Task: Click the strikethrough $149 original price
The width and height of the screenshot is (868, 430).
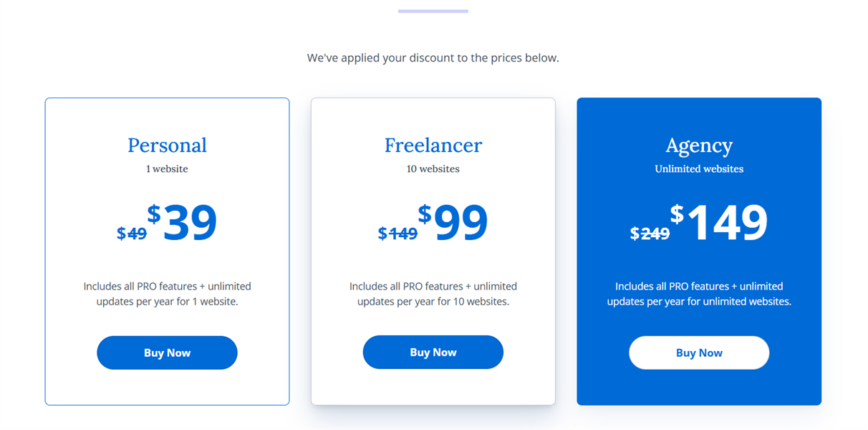Action: [x=397, y=233]
